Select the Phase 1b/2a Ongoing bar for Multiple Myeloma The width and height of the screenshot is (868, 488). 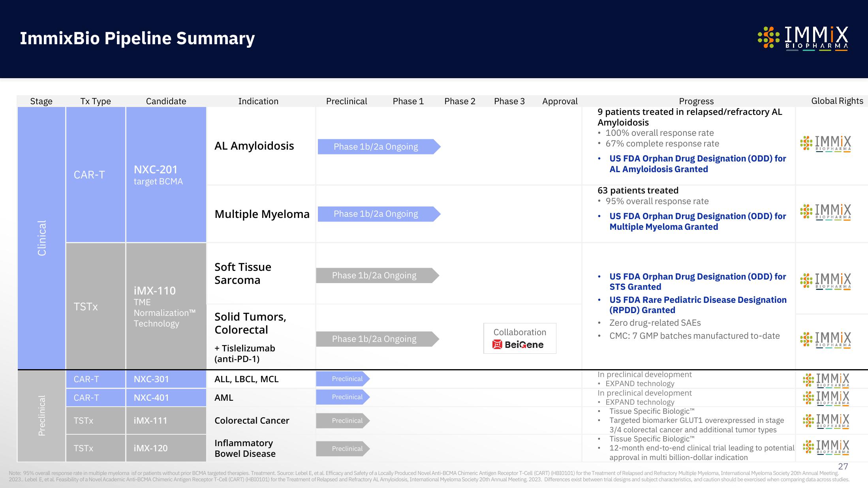(376, 213)
